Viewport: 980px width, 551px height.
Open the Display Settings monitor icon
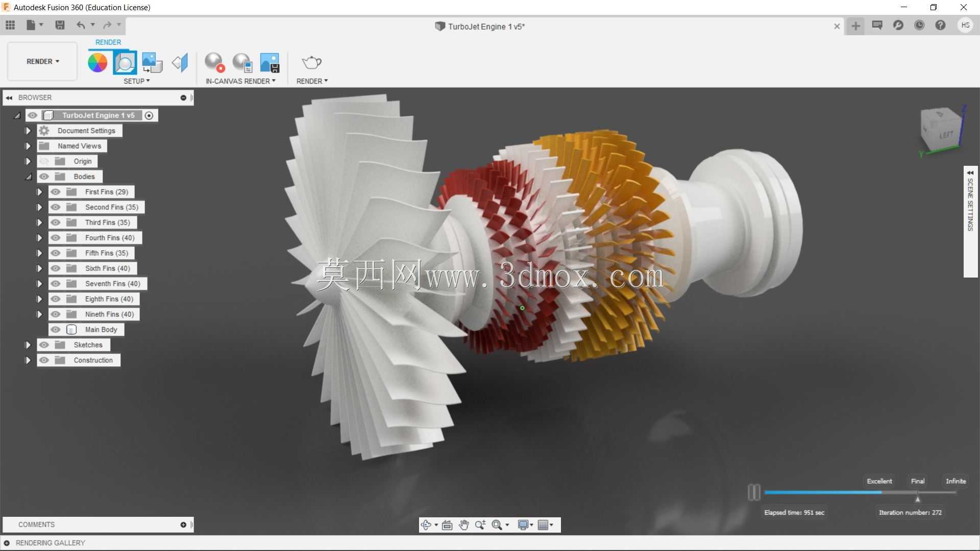(523, 524)
